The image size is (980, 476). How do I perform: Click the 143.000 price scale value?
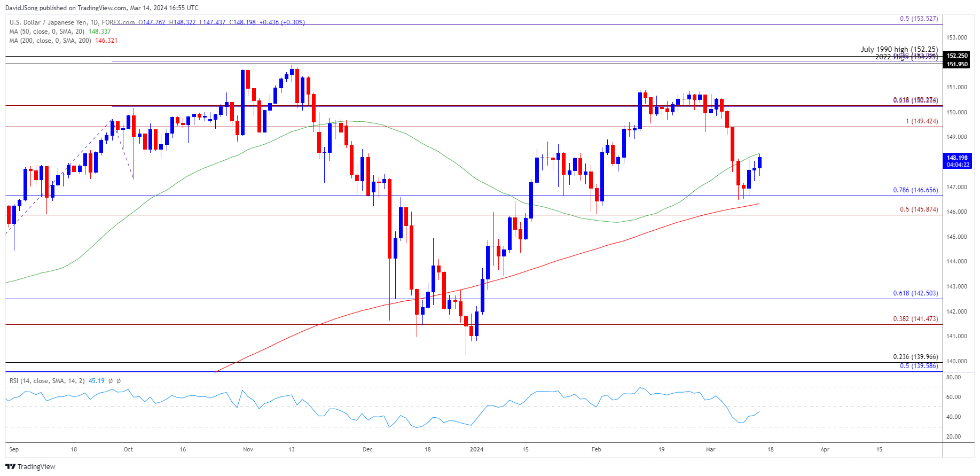click(x=957, y=286)
